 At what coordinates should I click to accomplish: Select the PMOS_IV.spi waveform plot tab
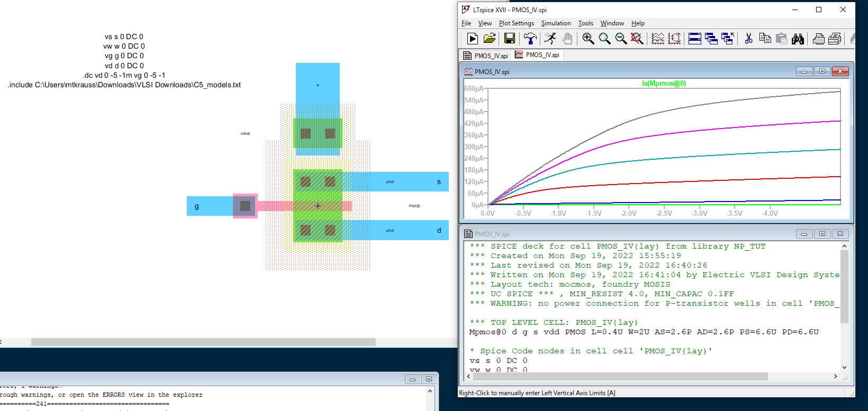tap(537, 55)
